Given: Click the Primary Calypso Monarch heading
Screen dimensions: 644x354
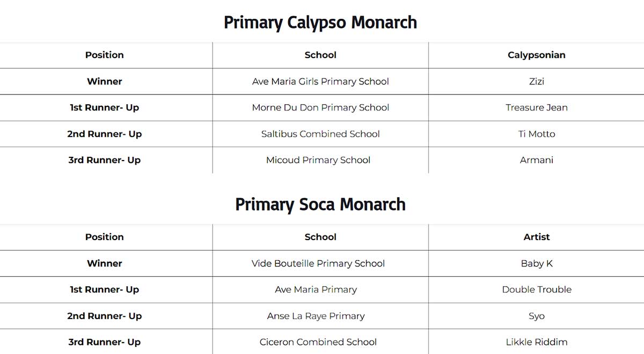Looking at the screenshot, I should click(x=320, y=23).
